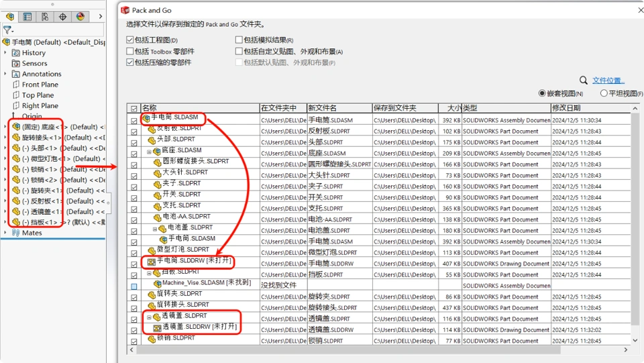This screenshot has width=644, height=363.
Task: Enable 包括模拟结果 checkbox
Action: tap(239, 40)
